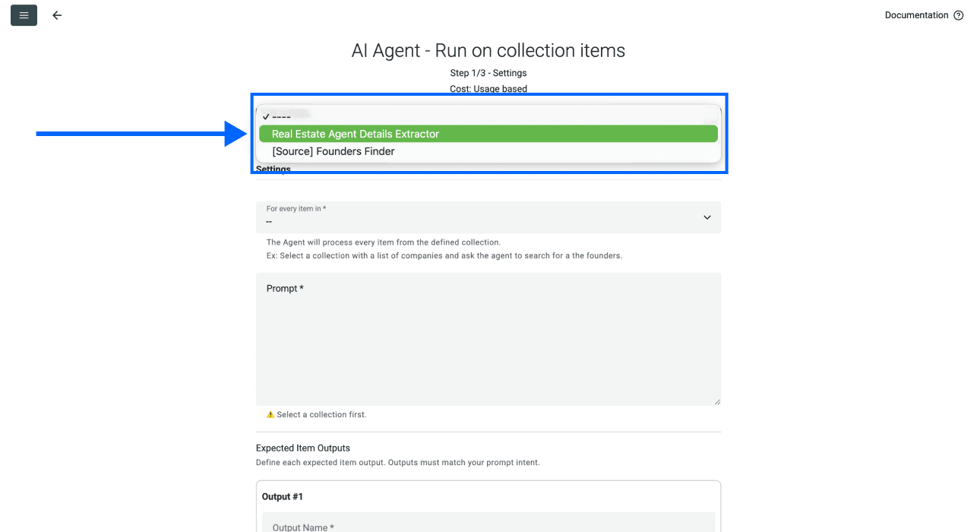This screenshot has width=980, height=532.
Task: Click the Output Name input field
Action: tap(488, 526)
